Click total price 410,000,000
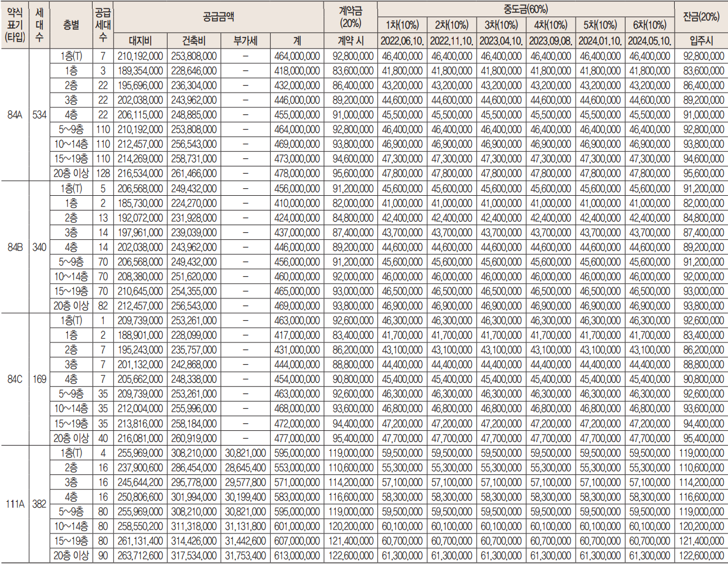The image size is (728, 564). tap(297, 203)
